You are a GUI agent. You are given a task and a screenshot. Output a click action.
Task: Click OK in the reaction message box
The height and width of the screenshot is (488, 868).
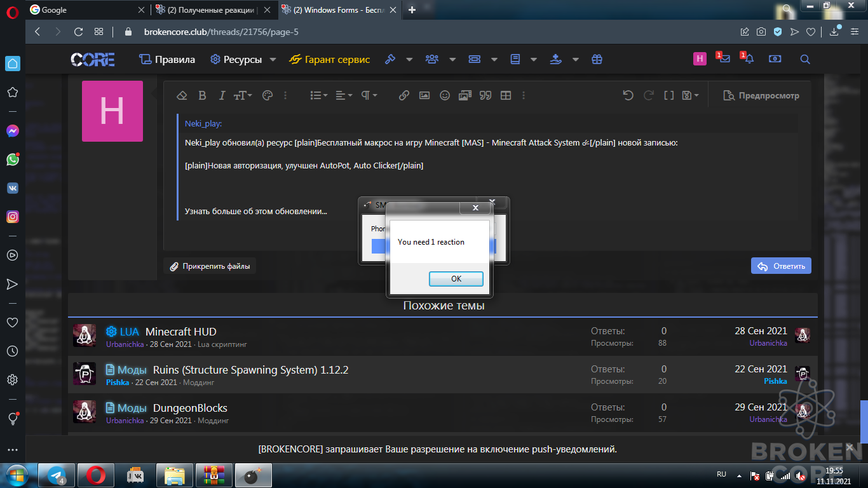pos(456,279)
